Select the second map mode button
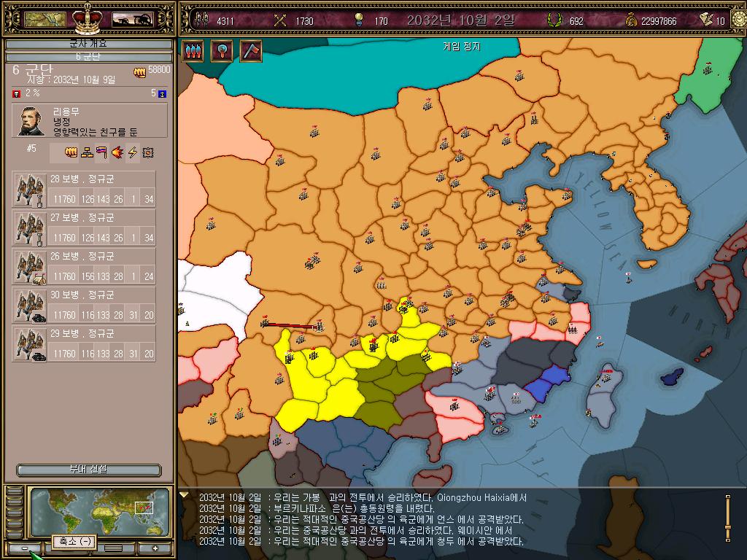Screen dimensions: 747x560 click(x=15, y=502)
